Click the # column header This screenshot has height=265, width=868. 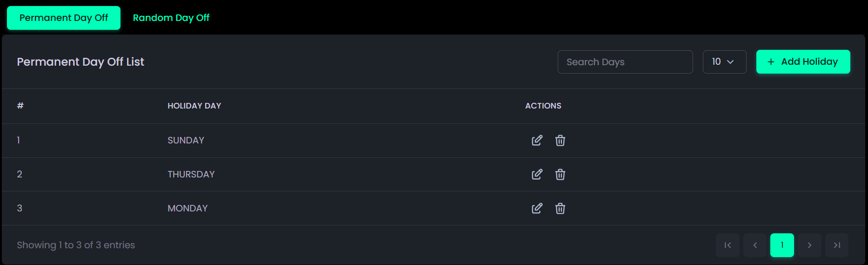(x=20, y=106)
